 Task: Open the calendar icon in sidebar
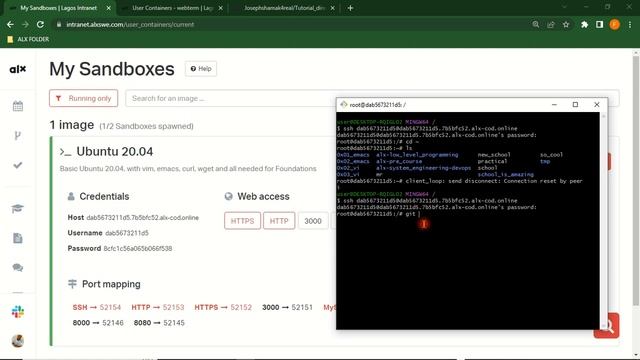(18, 106)
